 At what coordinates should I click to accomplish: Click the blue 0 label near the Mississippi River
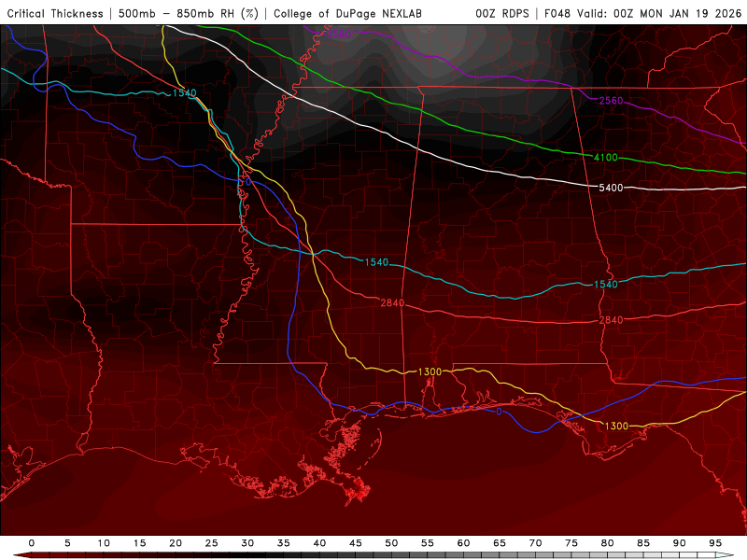[247, 182]
